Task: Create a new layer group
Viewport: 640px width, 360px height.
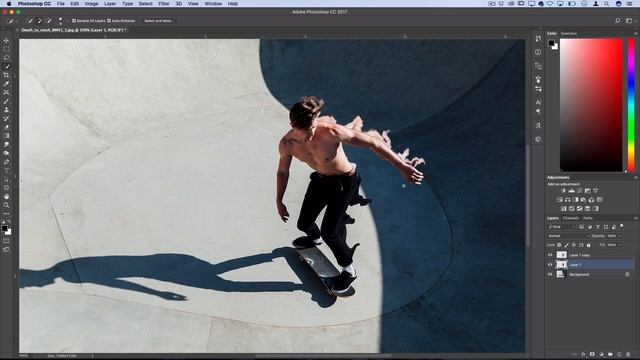Action: coord(610,355)
